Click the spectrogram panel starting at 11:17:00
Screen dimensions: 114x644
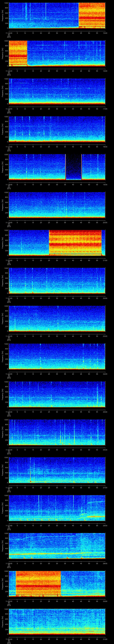click(57, 129)
